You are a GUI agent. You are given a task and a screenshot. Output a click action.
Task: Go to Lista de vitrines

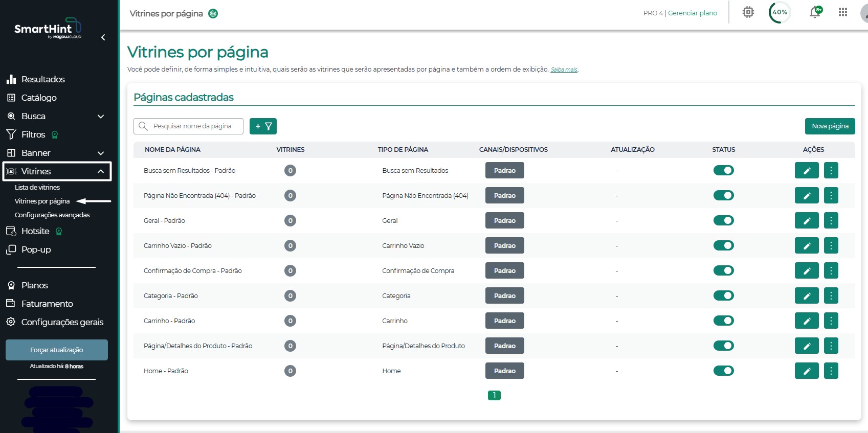37,188
